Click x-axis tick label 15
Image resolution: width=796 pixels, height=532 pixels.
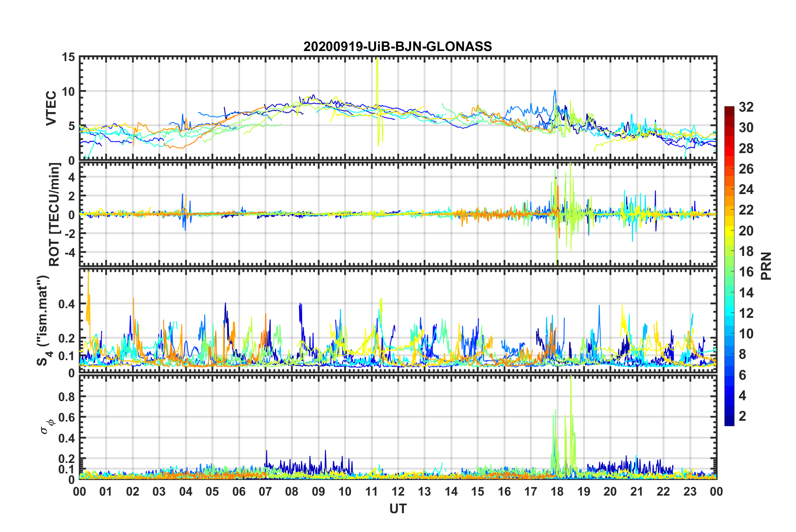[478, 491]
